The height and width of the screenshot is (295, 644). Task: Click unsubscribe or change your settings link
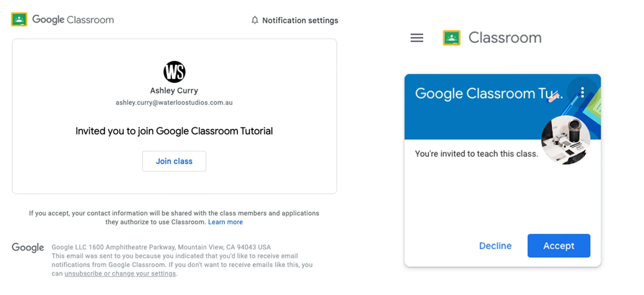pyautogui.click(x=120, y=274)
